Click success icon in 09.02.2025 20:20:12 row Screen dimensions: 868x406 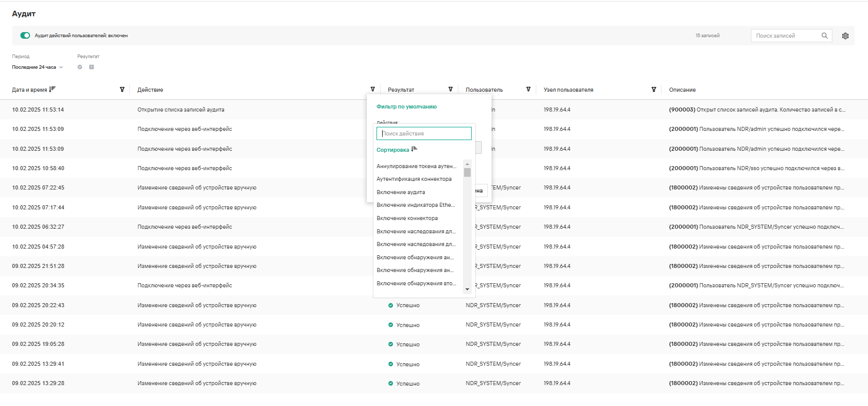tap(391, 325)
